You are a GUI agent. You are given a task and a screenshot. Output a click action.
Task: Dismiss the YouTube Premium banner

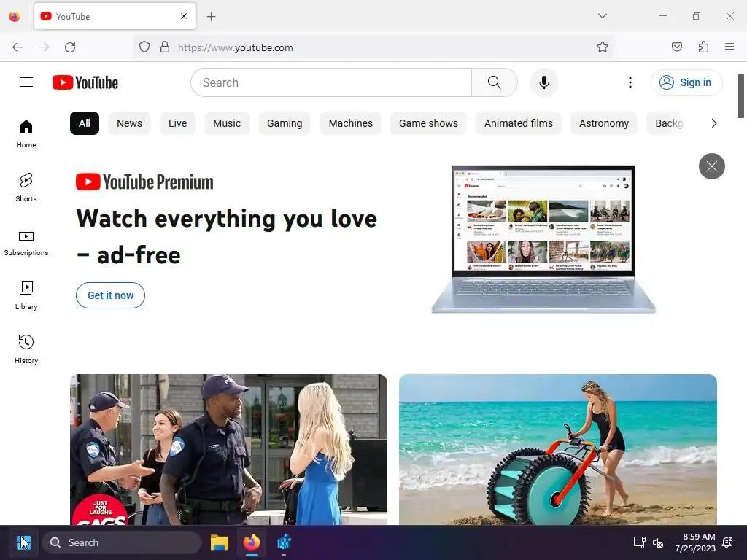712,166
